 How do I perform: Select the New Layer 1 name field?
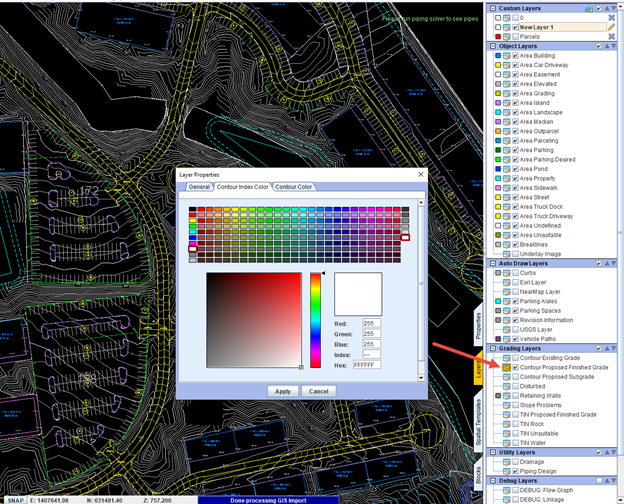click(562, 27)
